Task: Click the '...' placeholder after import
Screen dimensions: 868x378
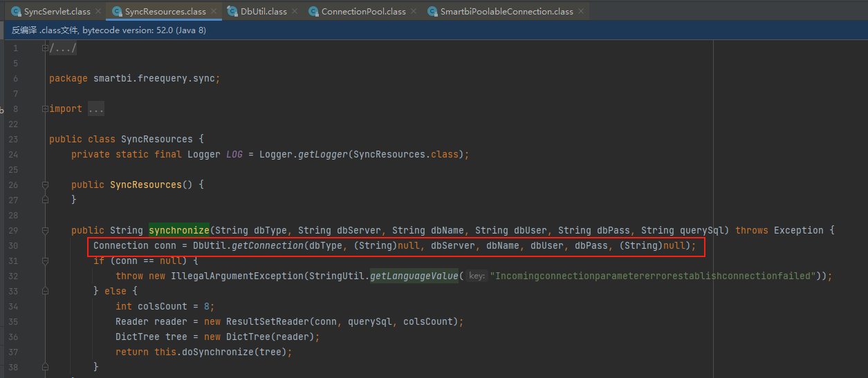Action: click(95, 109)
